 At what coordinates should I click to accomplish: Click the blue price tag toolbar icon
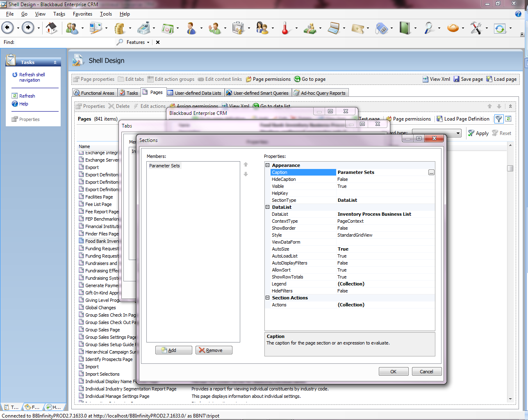(x=381, y=28)
